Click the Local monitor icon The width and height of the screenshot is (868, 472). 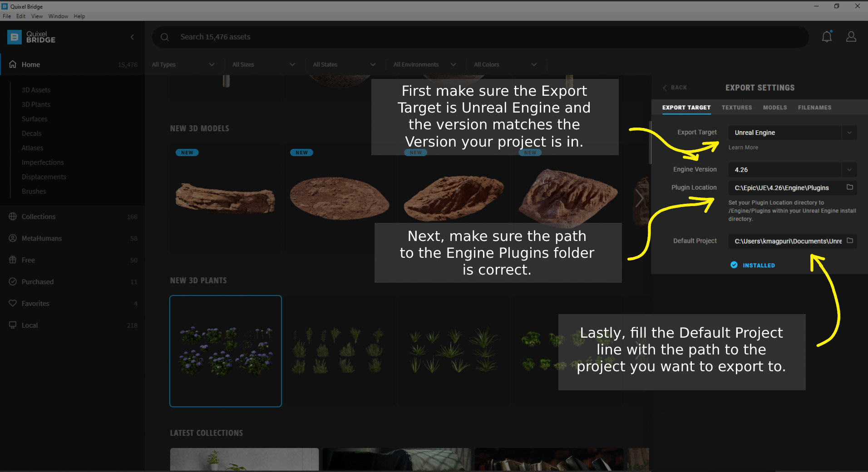click(13, 325)
